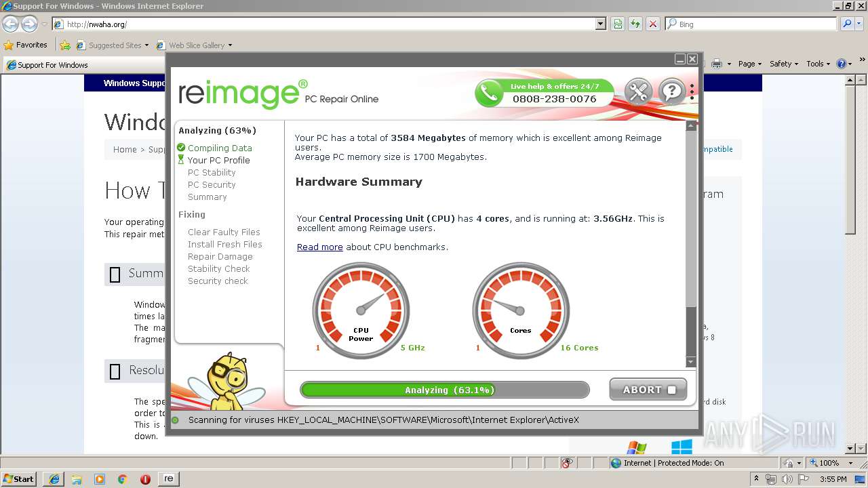Select Summary step in Analyzing list
The height and width of the screenshot is (488, 868).
click(207, 197)
